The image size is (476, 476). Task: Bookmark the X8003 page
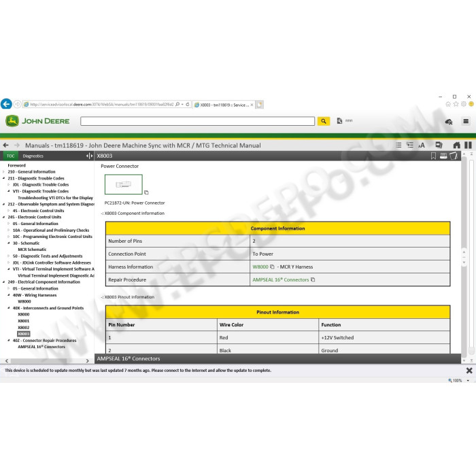433,156
